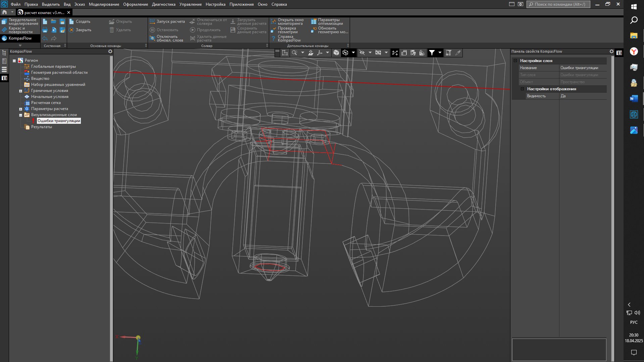
Task: Toggle the hide objects crossed-eye icon
Action: click(x=362, y=53)
